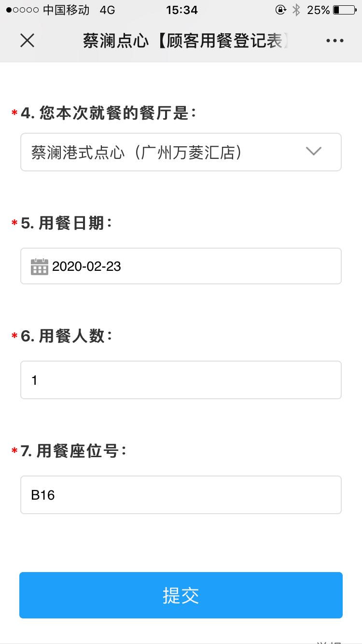Focus the seat number field with B16

[181, 495]
